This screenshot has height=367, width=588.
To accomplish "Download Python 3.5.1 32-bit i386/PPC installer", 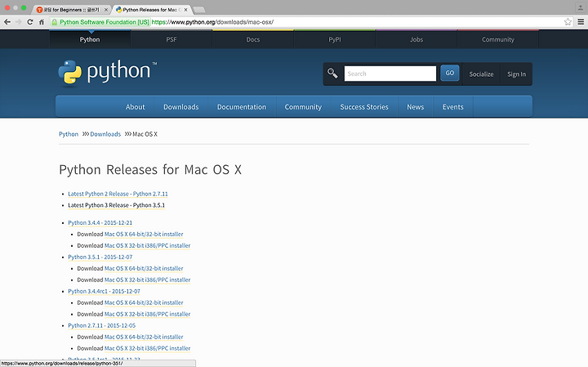I will pos(147,280).
